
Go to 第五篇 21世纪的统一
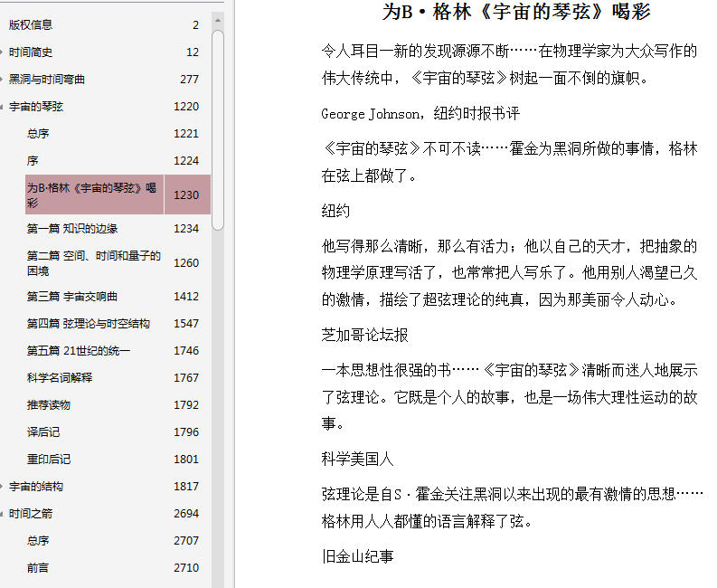[78, 351]
